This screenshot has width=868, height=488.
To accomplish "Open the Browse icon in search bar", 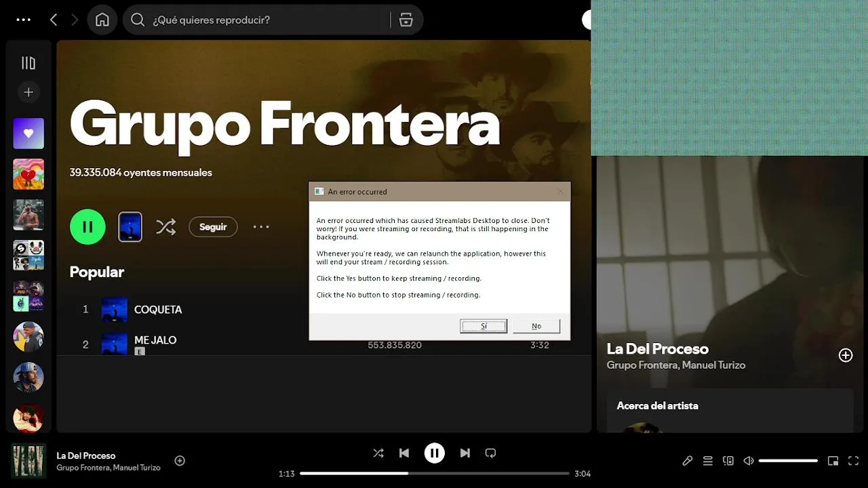I will coord(406,20).
